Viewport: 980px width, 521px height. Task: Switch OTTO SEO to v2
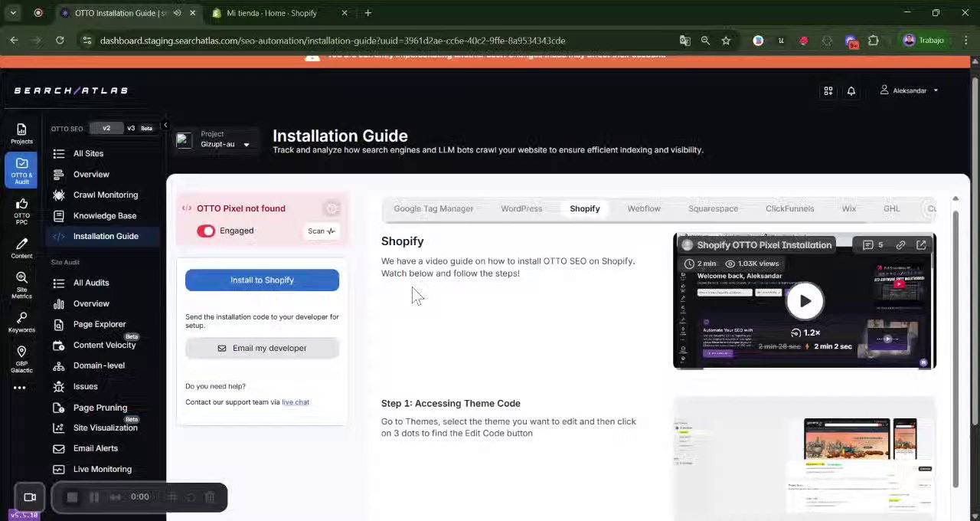click(x=106, y=128)
